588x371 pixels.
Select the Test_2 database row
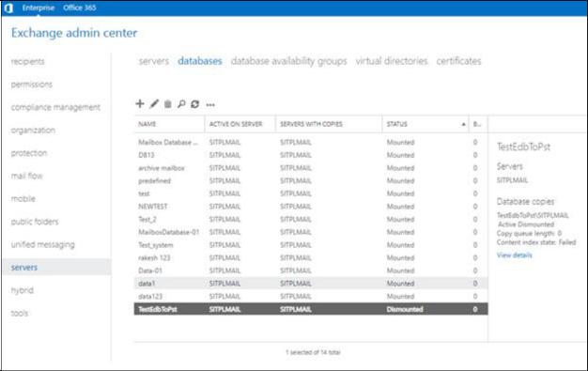(311, 219)
